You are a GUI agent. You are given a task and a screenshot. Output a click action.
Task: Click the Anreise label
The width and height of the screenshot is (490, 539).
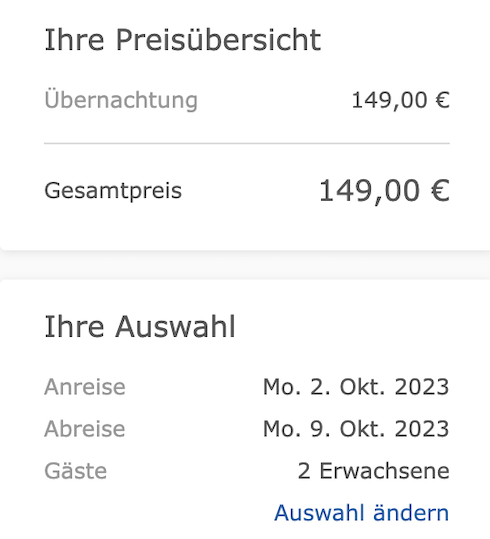click(x=85, y=387)
